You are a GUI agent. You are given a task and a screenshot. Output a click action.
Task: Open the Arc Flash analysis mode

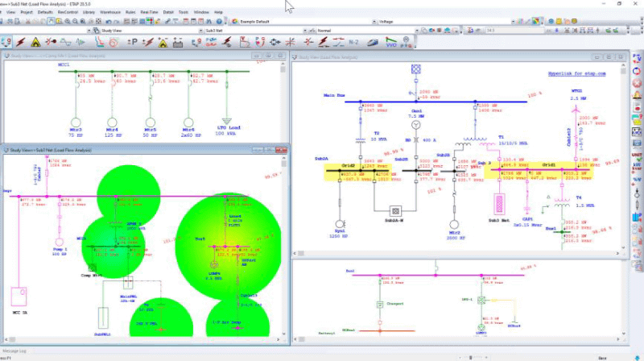[35, 42]
